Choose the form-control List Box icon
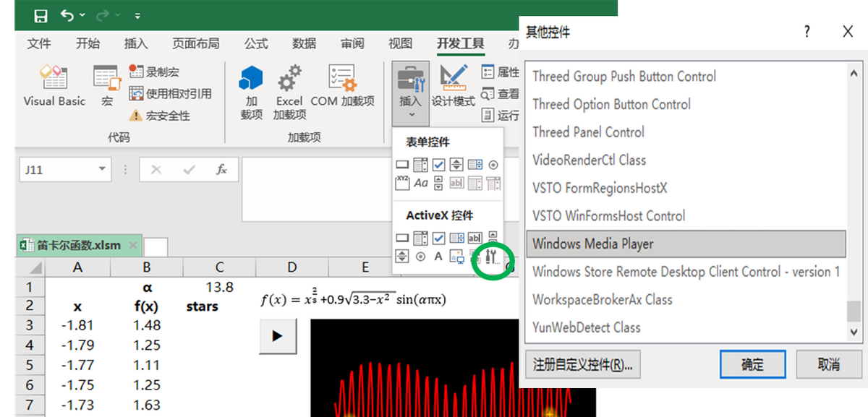The width and height of the screenshot is (868, 417). click(x=475, y=165)
